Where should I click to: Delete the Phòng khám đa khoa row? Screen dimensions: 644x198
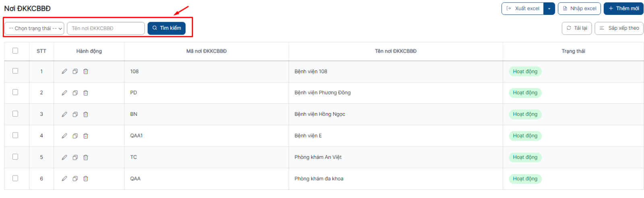pyautogui.click(x=86, y=179)
